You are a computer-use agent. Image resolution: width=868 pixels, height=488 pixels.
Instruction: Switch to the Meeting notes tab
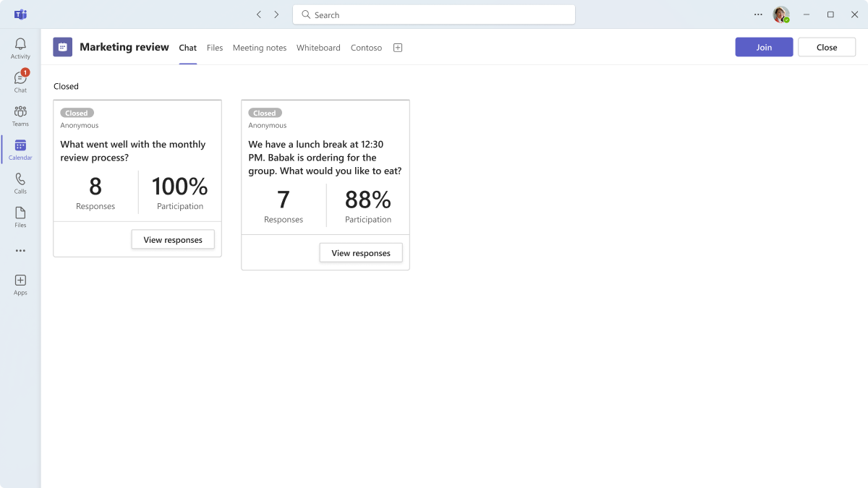point(260,48)
